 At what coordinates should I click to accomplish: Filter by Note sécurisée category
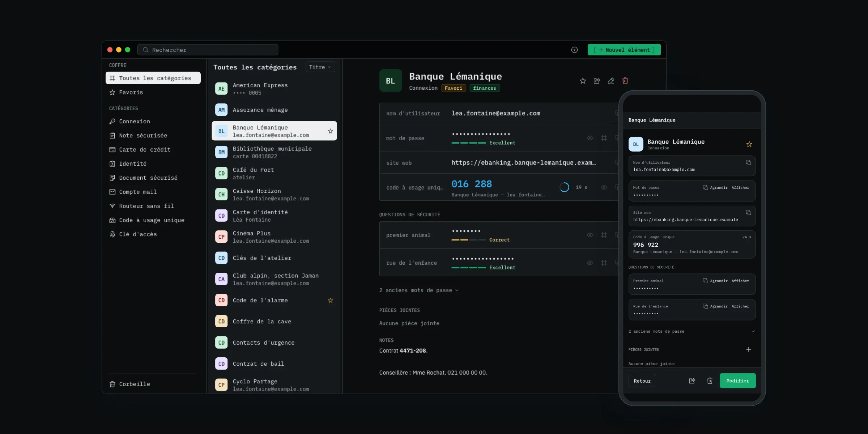coord(153,135)
